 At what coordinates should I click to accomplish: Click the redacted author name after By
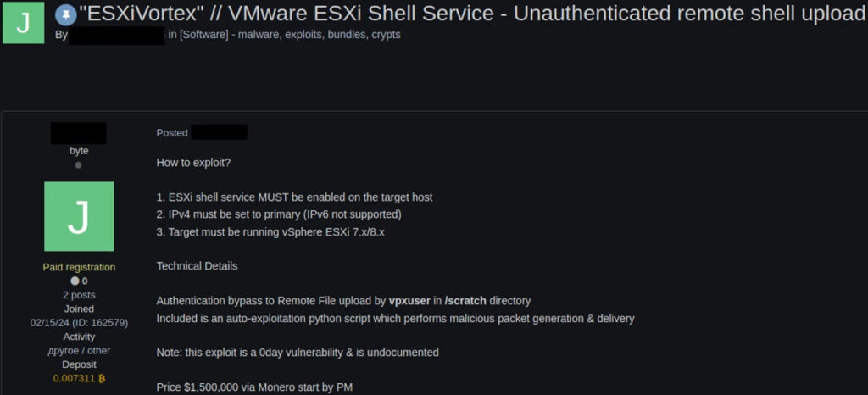[117, 35]
